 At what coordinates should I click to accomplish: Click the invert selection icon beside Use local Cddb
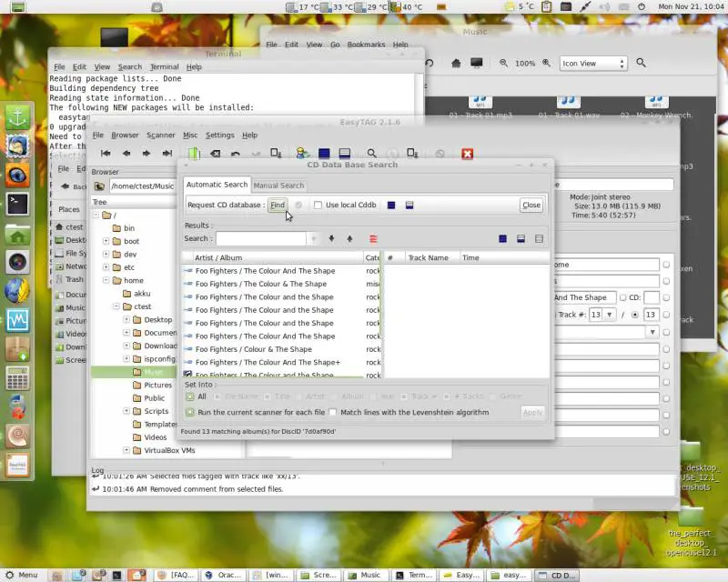[409, 206]
